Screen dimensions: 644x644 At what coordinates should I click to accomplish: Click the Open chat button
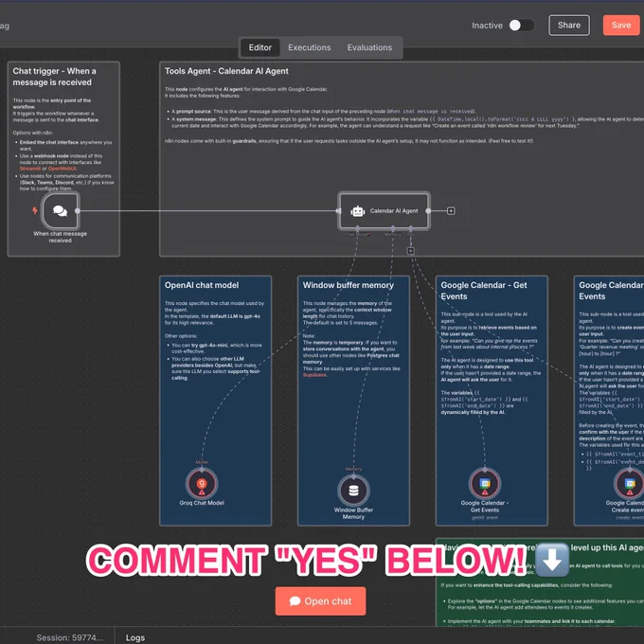320,601
